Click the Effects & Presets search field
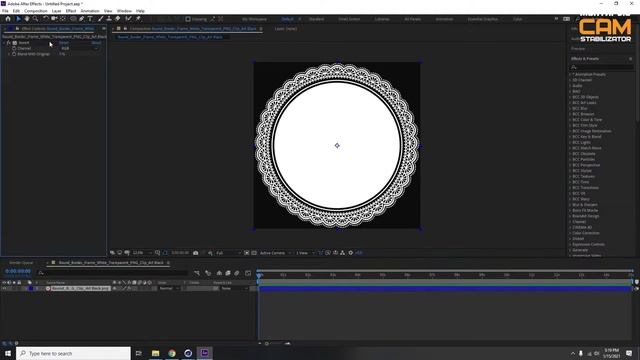The height and width of the screenshot is (360, 640). [602, 67]
